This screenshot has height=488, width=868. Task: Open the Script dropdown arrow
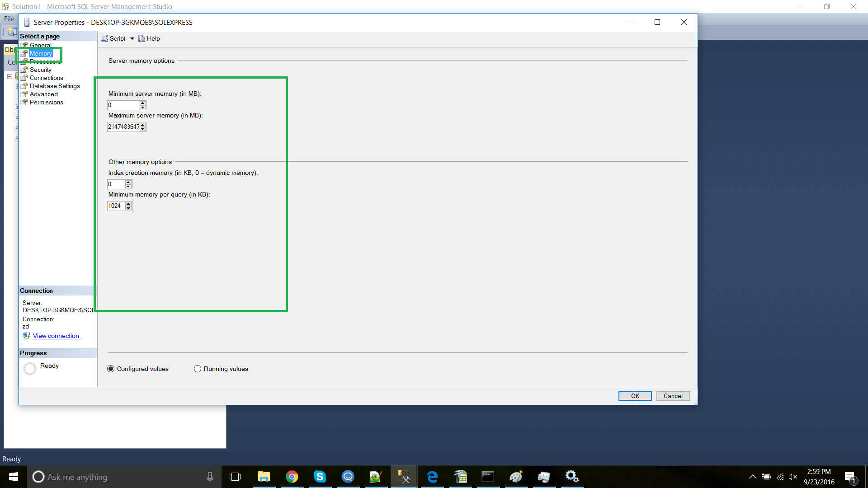[x=132, y=38]
